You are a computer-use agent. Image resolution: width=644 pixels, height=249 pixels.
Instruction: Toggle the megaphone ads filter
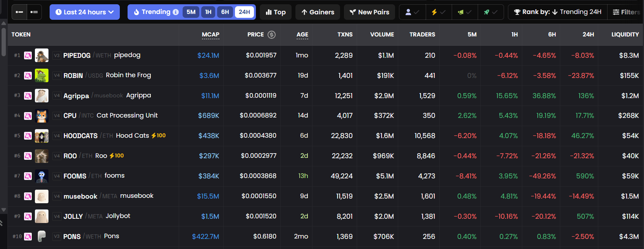[x=464, y=12]
